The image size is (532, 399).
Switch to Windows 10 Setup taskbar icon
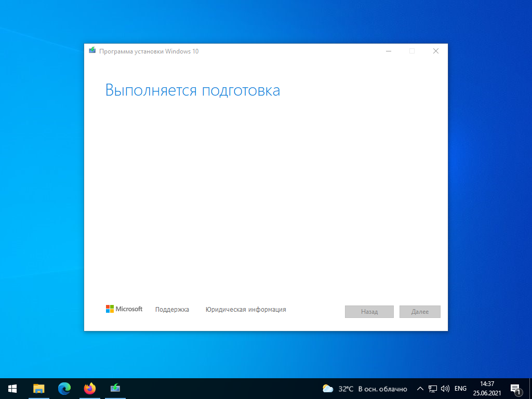point(115,389)
